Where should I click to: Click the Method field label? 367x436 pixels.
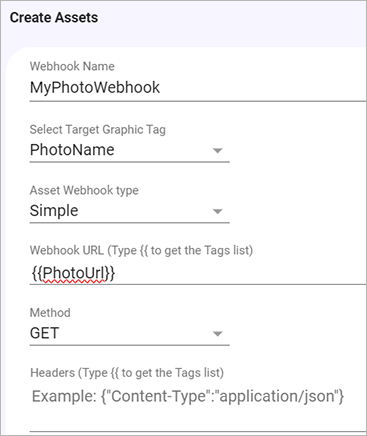click(x=50, y=313)
